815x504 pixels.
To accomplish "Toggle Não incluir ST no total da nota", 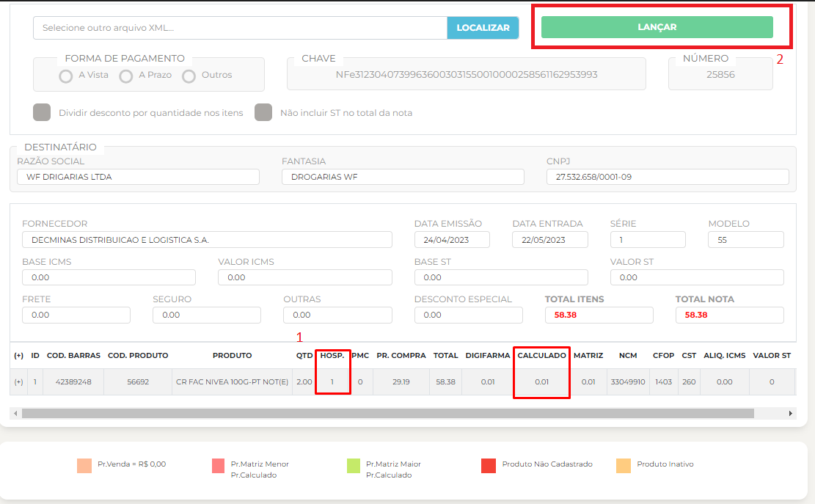I will tap(263, 112).
